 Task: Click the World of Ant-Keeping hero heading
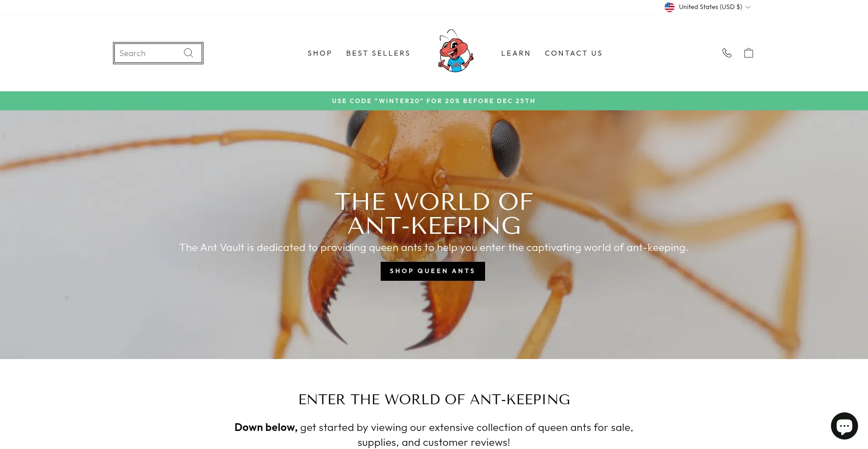(434, 213)
